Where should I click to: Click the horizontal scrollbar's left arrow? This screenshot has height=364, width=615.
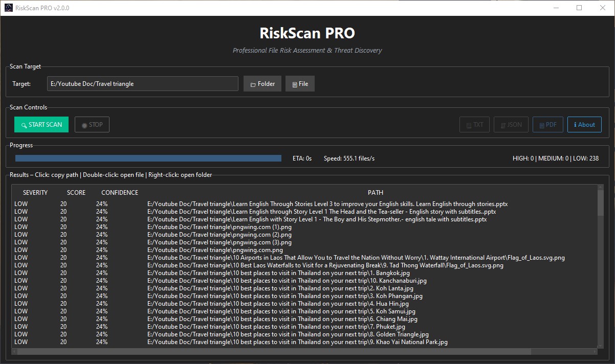15,351
